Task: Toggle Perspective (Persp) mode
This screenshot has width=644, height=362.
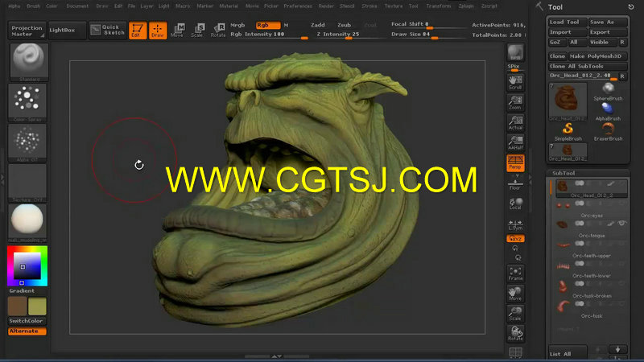Action: [x=515, y=163]
